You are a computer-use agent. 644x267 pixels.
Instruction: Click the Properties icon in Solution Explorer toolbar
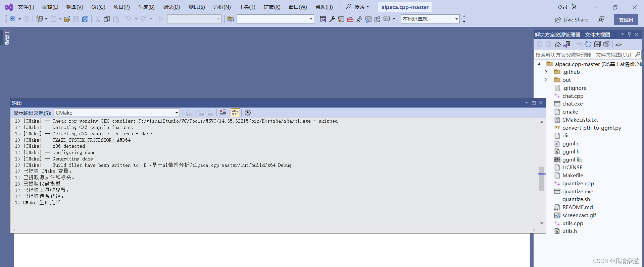[x=619, y=44]
